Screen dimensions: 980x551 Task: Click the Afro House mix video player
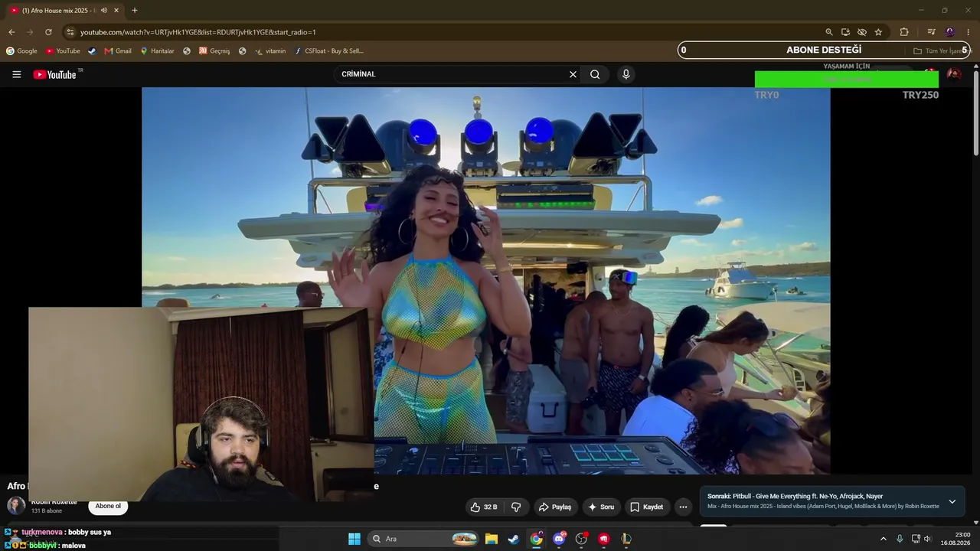[485, 280]
